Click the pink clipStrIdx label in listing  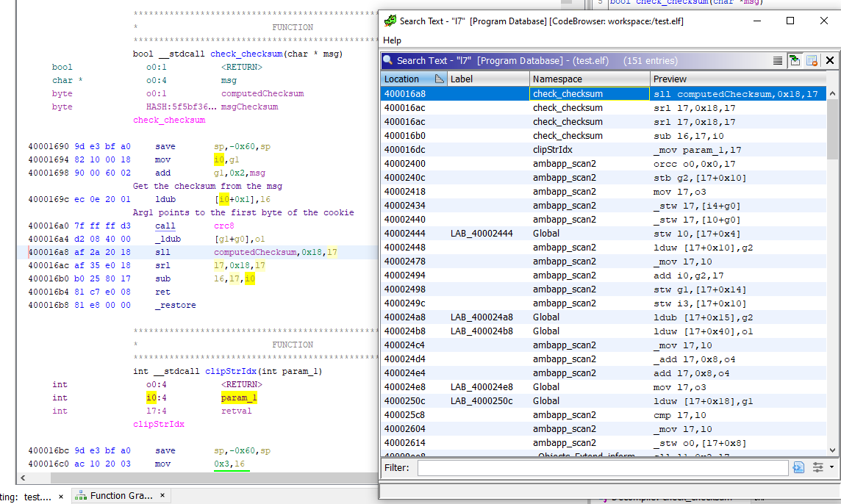point(159,424)
